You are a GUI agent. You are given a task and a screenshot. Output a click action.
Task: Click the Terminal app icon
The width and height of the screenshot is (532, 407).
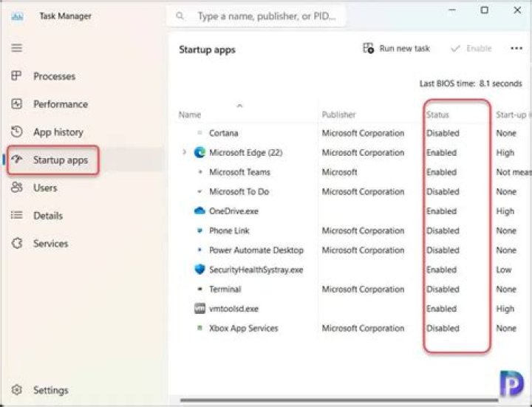pyautogui.click(x=199, y=289)
